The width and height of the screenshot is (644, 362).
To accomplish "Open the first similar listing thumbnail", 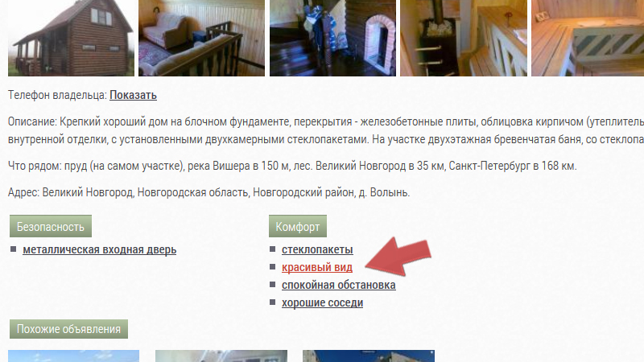I will pyautogui.click(x=73, y=356).
